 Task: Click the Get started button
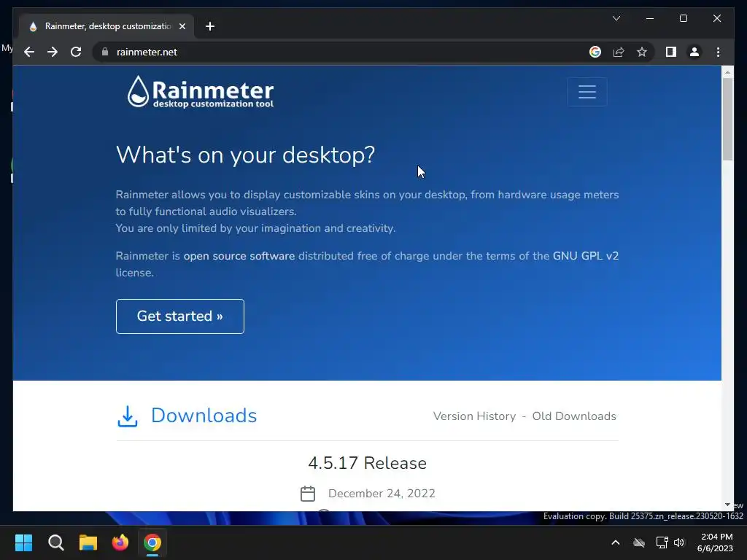179,316
